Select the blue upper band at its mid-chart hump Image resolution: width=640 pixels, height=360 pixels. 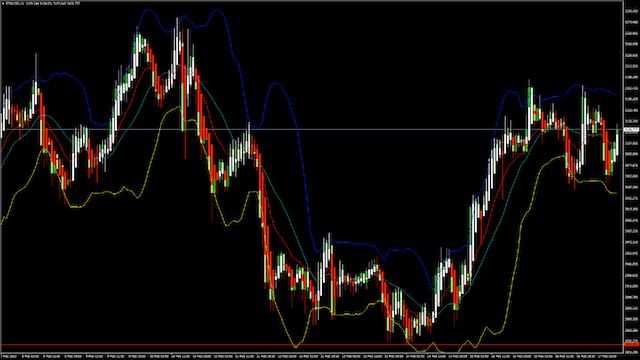point(276,83)
